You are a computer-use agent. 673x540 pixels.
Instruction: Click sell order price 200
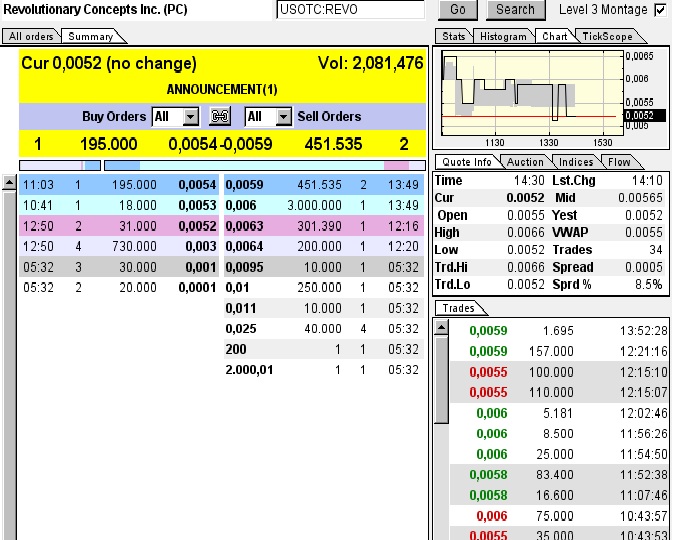coord(236,349)
